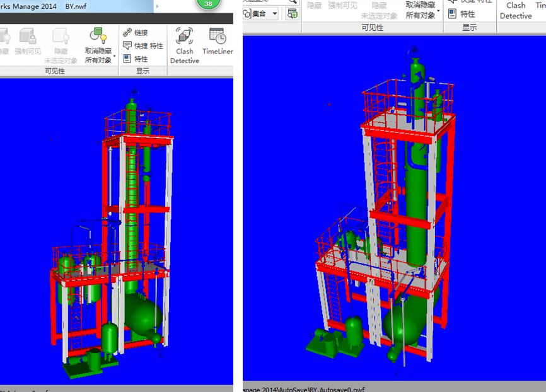Screen dimensions: 546x392
Task: Toggle 链接 links display in left window
Action: tap(135, 32)
